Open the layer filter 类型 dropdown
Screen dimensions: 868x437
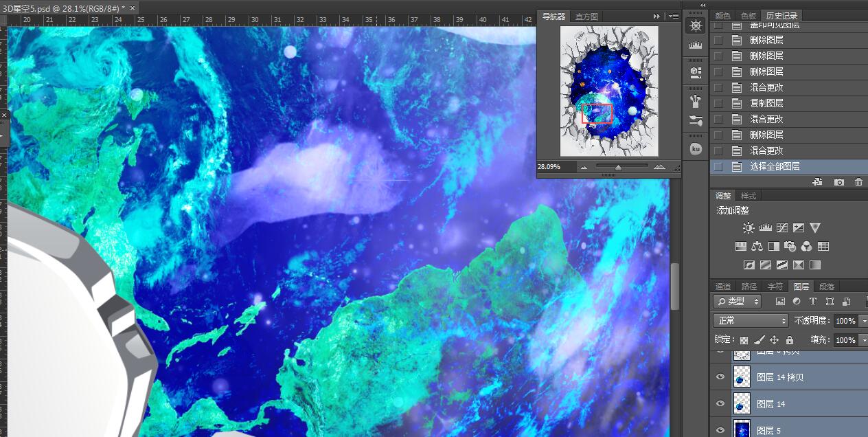point(738,301)
